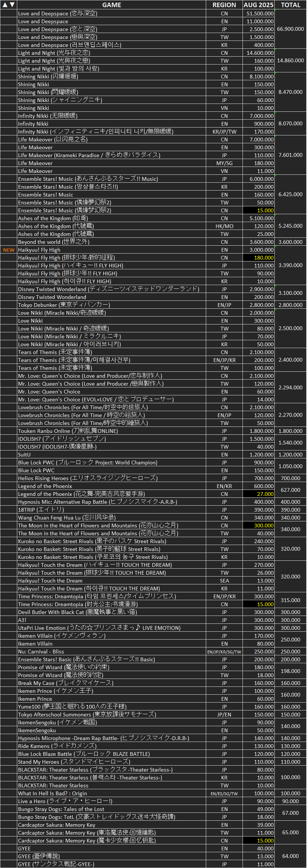Click the down arrow in the header
Screen dimensions: 307x868
pos(12,5)
